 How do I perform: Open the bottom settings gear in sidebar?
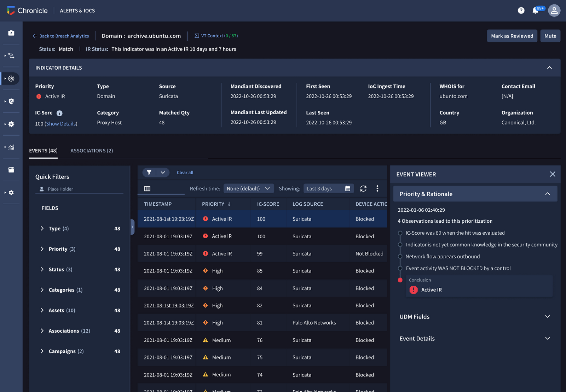click(x=11, y=193)
